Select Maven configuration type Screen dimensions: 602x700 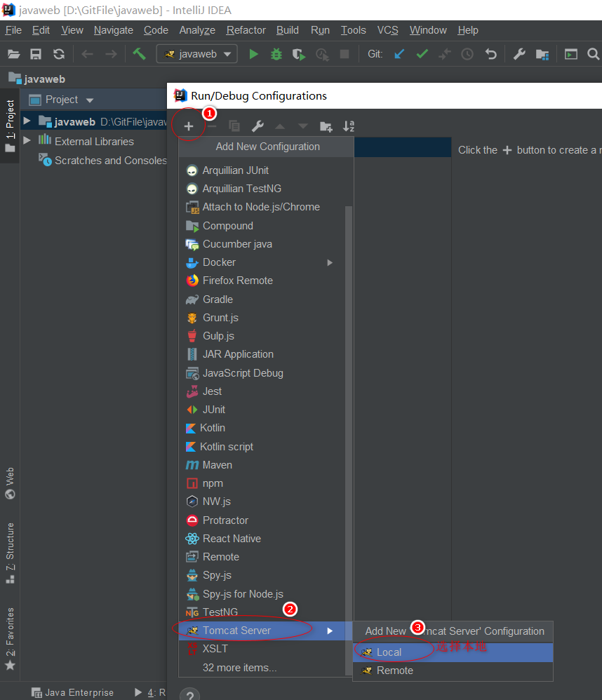(x=262, y=465)
